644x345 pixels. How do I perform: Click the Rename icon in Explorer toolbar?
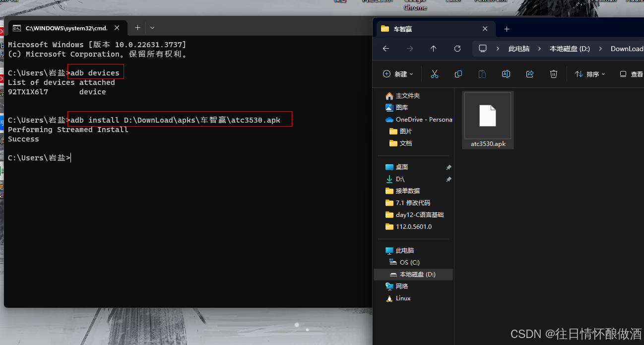pyautogui.click(x=506, y=74)
